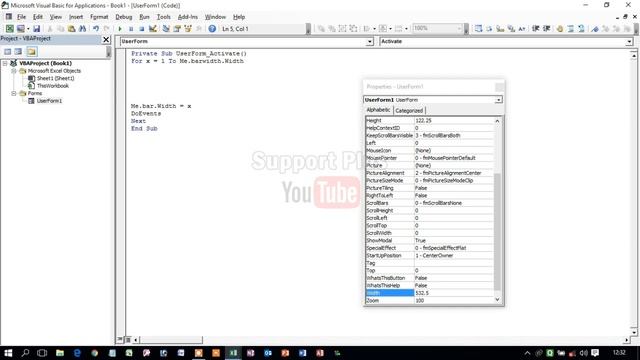
Task: Open Task View from the taskbar
Action: [x=42, y=353]
